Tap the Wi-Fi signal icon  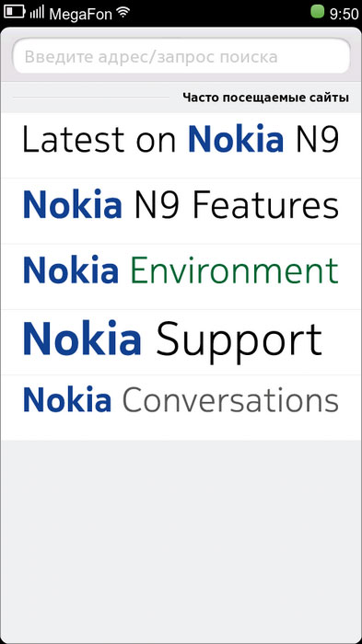pos(123,13)
